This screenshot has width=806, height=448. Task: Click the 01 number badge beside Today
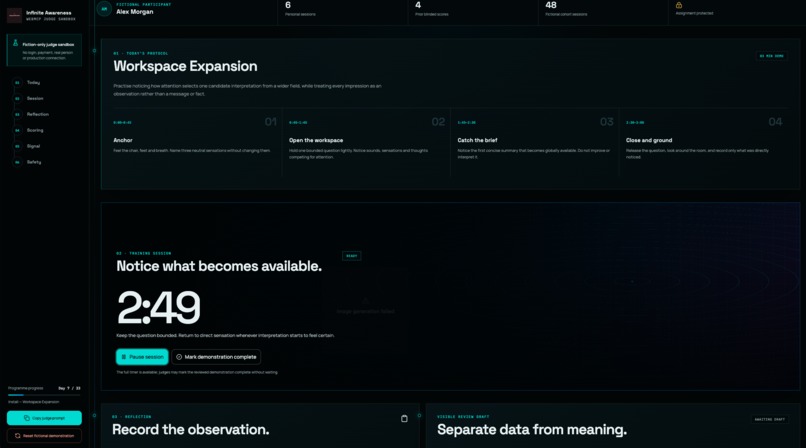coord(17,82)
